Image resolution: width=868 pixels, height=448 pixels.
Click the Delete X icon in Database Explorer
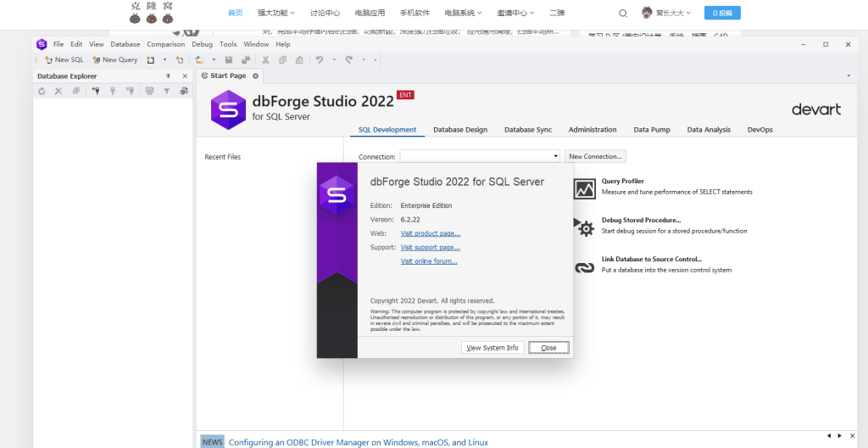(58, 91)
